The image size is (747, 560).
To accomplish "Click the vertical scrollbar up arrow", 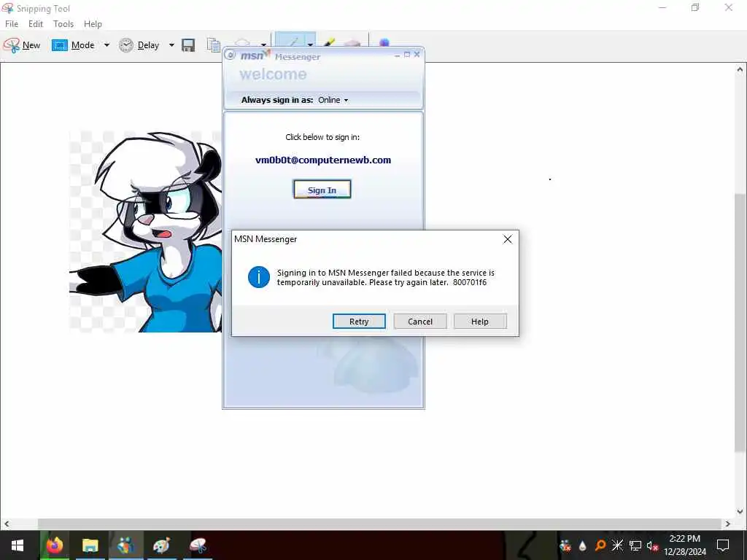I will (740, 69).
